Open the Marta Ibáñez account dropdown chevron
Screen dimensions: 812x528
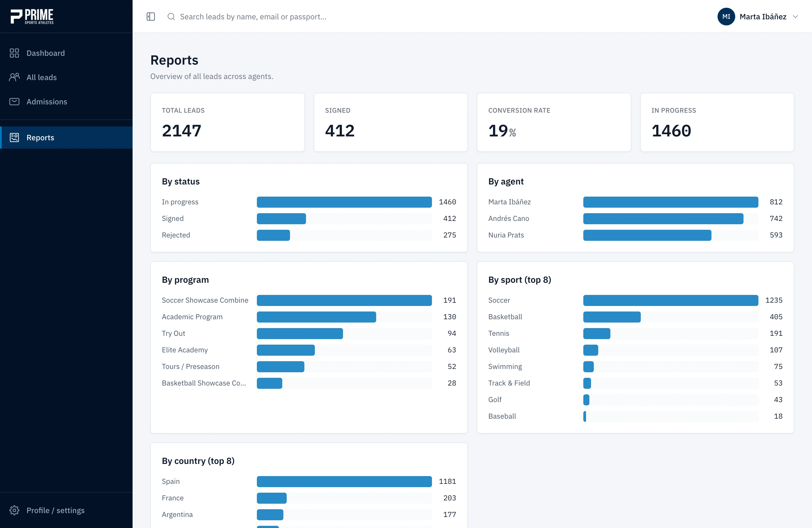795,17
